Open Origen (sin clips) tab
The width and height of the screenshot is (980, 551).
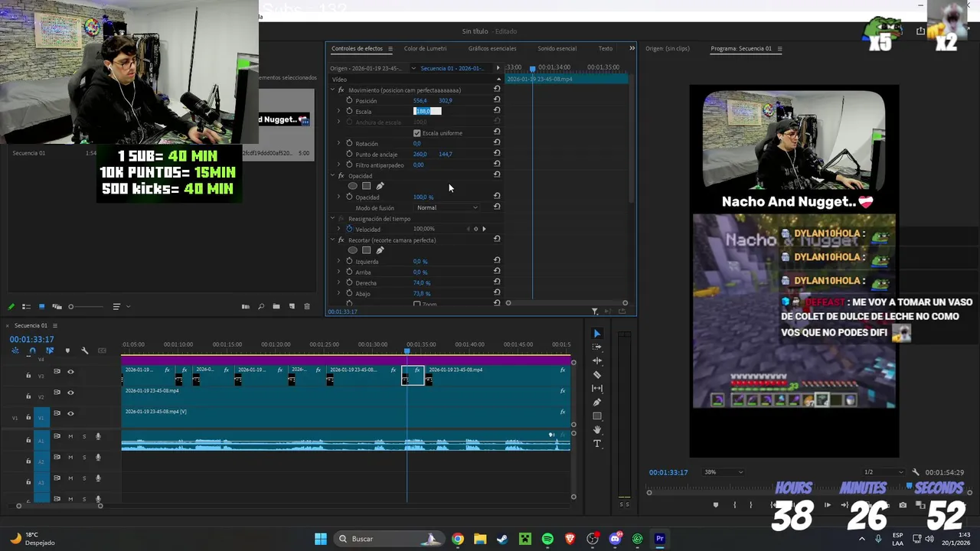[668, 48]
